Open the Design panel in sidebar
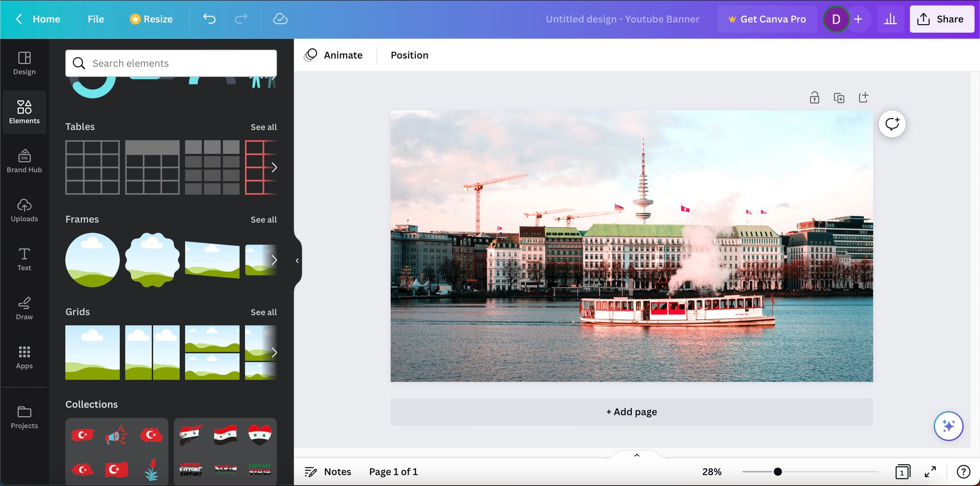 click(24, 63)
